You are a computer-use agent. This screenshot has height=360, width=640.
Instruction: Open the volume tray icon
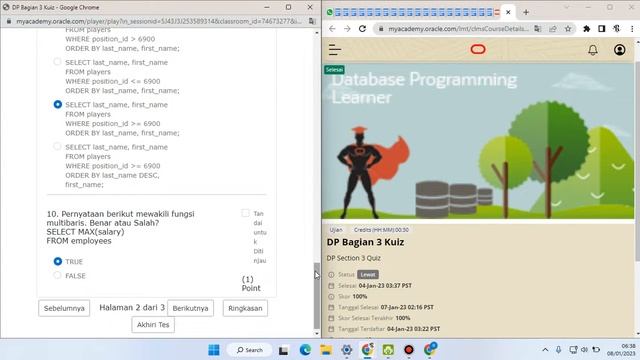[584, 350]
